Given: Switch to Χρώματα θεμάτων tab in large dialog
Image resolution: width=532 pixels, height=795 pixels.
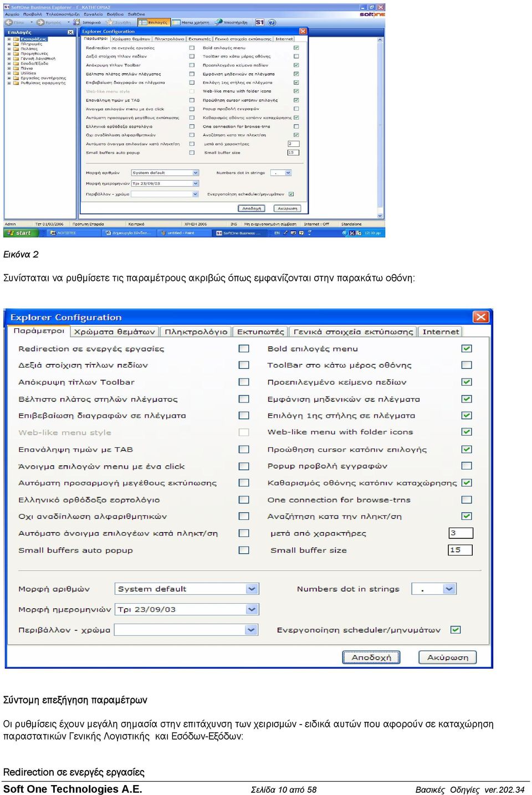Looking at the screenshot, I should pos(114,332).
